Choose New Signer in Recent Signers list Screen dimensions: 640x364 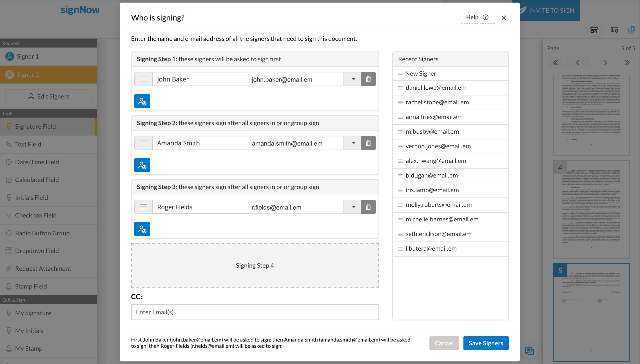420,74
